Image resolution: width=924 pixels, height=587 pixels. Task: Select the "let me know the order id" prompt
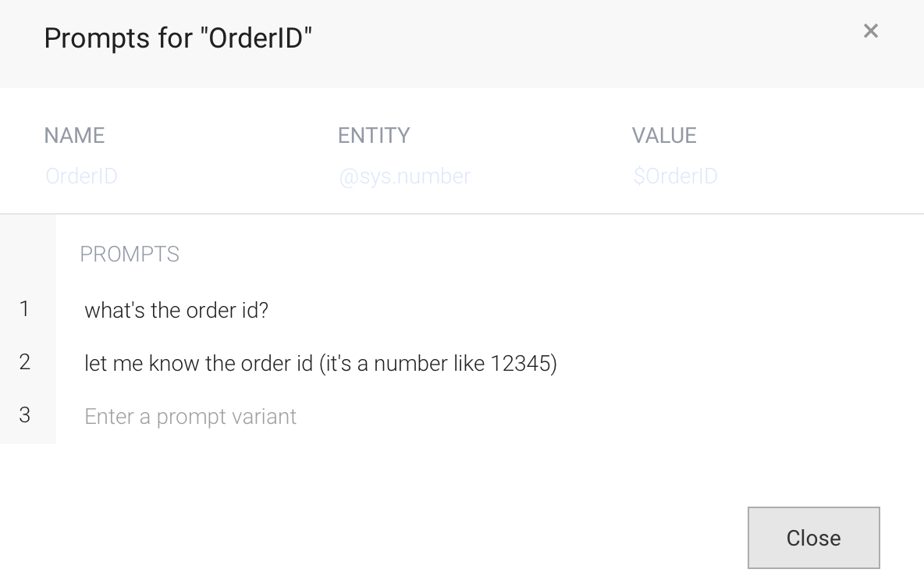(x=321, y=363)
